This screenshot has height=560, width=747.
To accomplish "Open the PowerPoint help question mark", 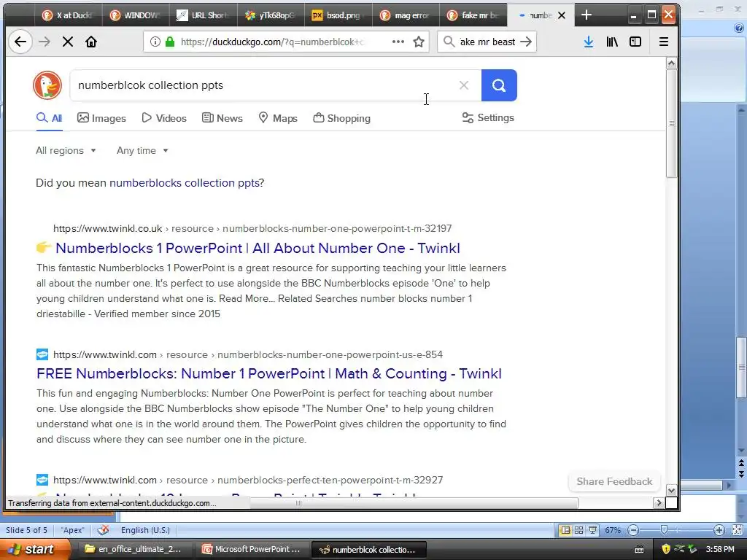I will coord(739,28).
